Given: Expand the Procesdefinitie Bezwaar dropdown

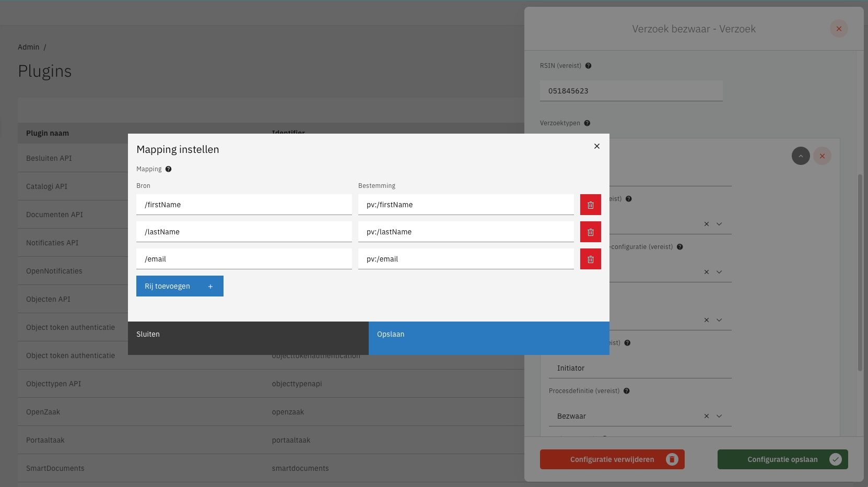Looking at the screenshot, I should pos(719,416).
